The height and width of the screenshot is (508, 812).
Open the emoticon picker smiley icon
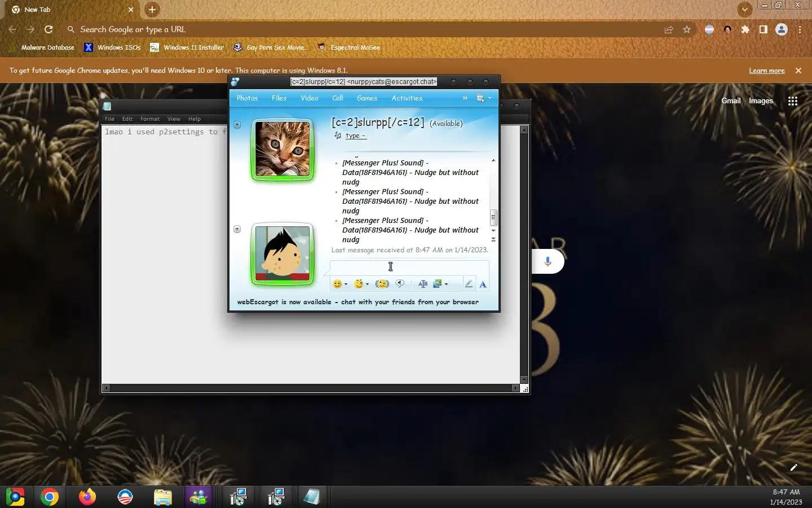click(337, 284)
